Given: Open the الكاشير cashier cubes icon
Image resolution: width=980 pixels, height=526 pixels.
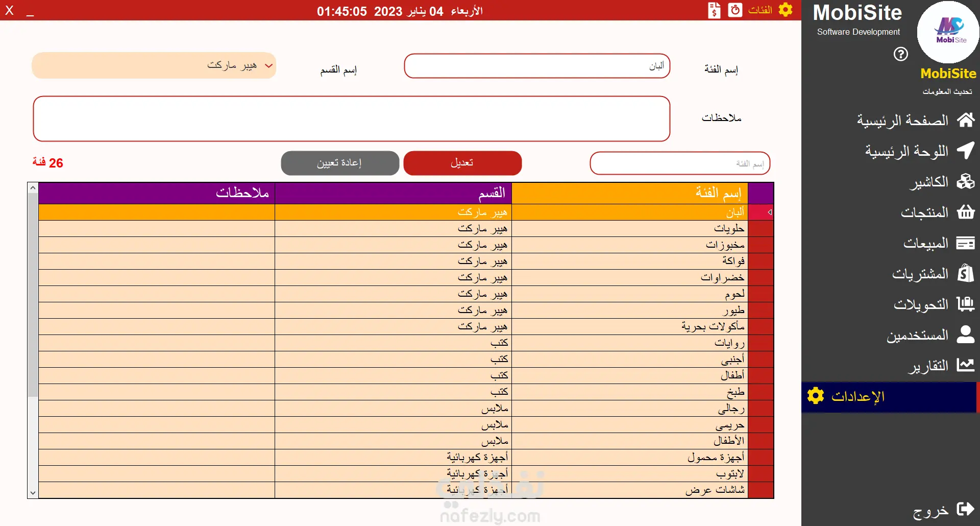Looking at the screenshot, I should point(966,181).
